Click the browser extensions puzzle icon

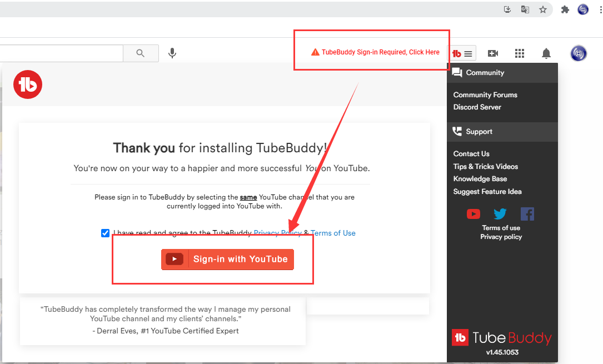565,9
